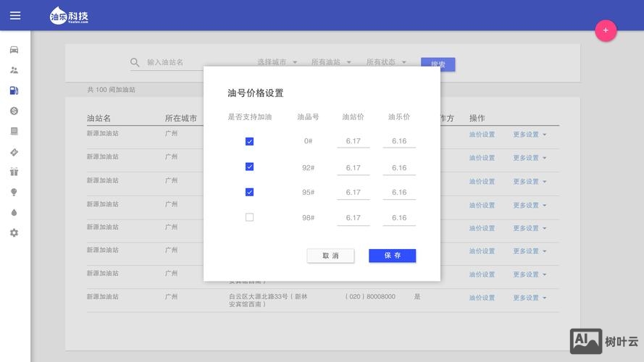Uncheck refuel support for 95# oil

[x=249, y=192]
